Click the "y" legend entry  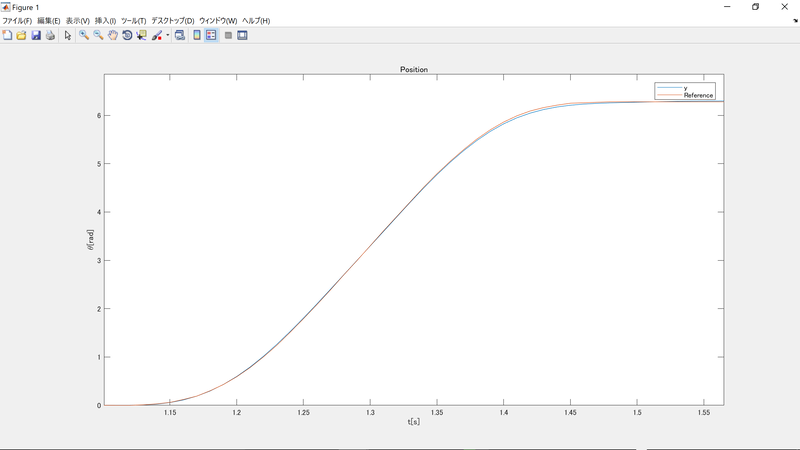(685, 88)
